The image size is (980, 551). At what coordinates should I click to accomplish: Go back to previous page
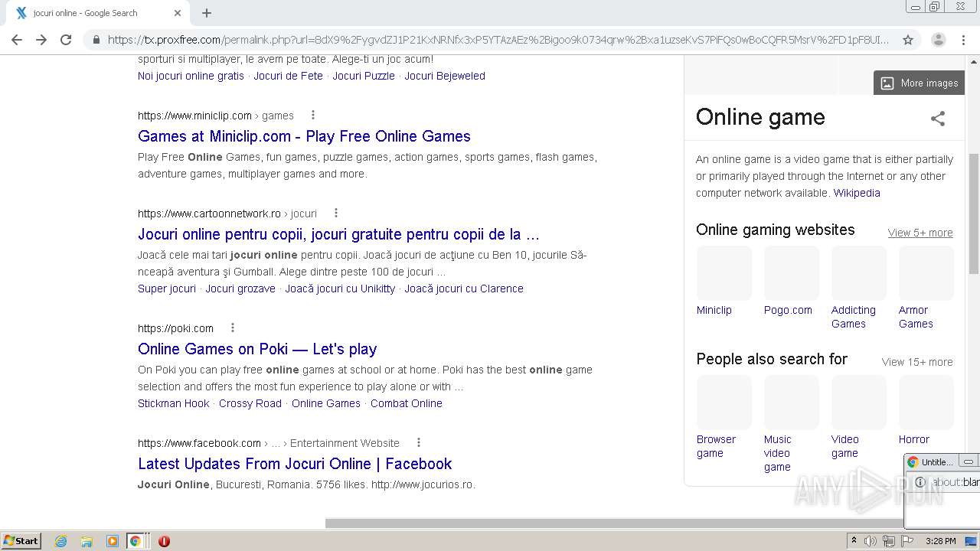pos(17,40)
